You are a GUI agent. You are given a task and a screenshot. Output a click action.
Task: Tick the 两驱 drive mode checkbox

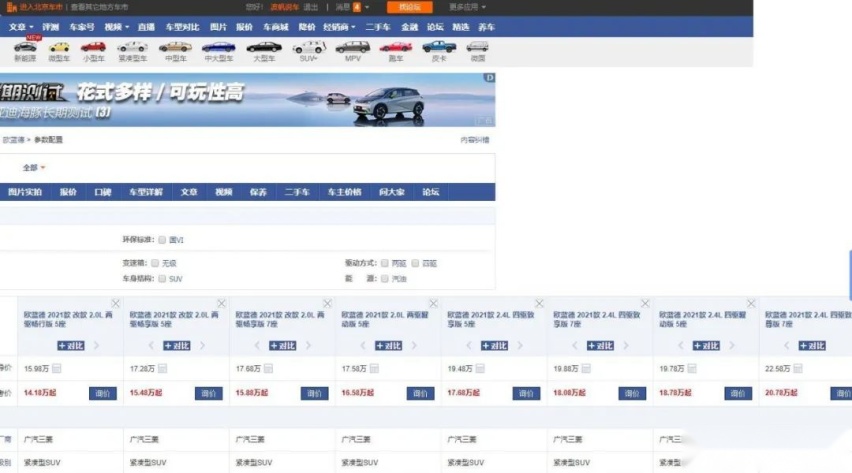point(385,263)
